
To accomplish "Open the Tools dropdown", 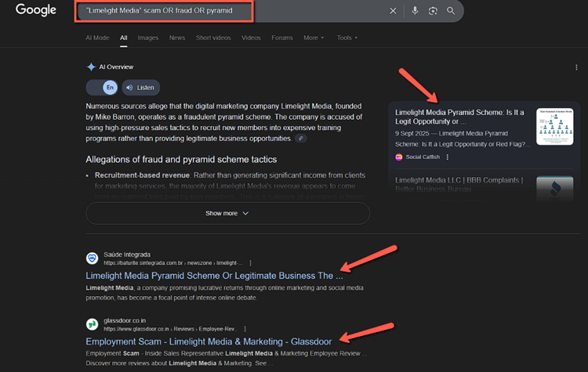I will click(x=347, y=38).
